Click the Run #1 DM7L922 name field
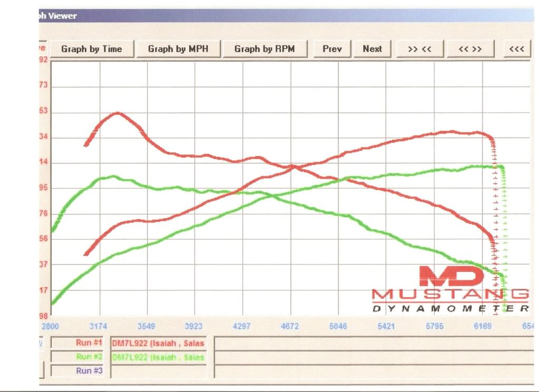The height and width of the screenshot is (392, 539). point(158,343)
